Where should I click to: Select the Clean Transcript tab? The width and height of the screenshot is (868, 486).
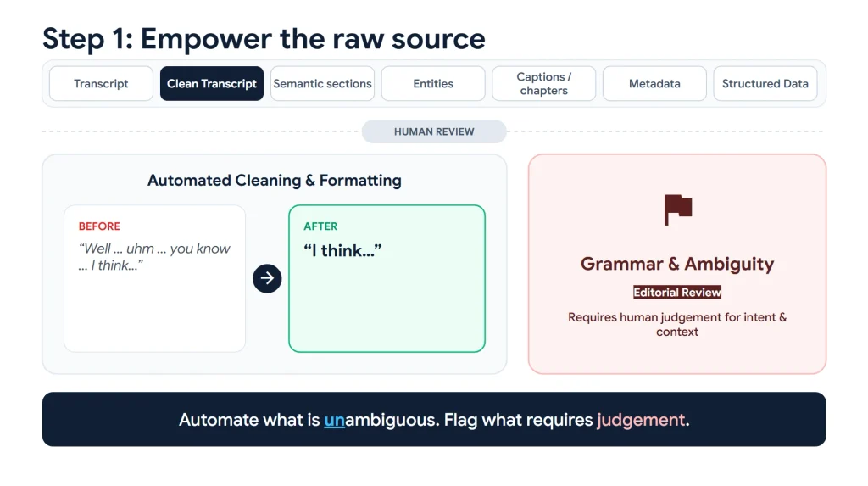tap(211, 84)
